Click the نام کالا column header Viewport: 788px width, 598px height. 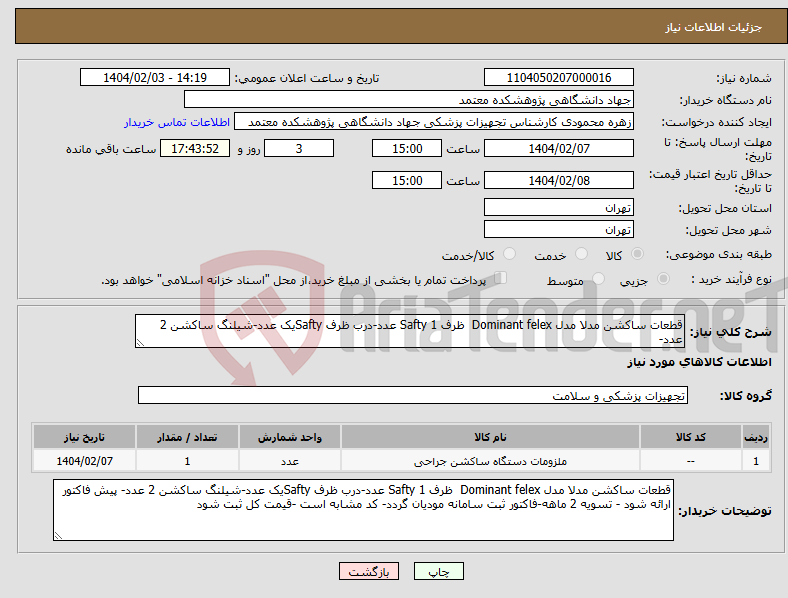pos(490,437)
